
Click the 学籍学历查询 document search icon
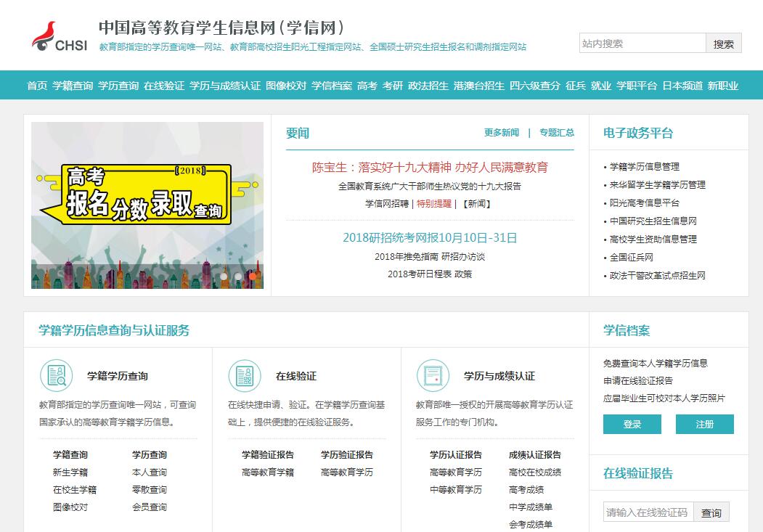tap(57, 375)
